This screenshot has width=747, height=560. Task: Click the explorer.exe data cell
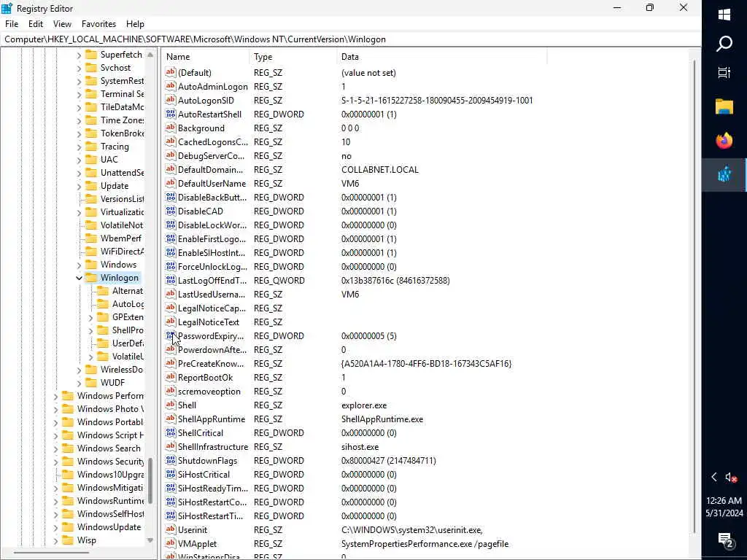tap(364, 405)
